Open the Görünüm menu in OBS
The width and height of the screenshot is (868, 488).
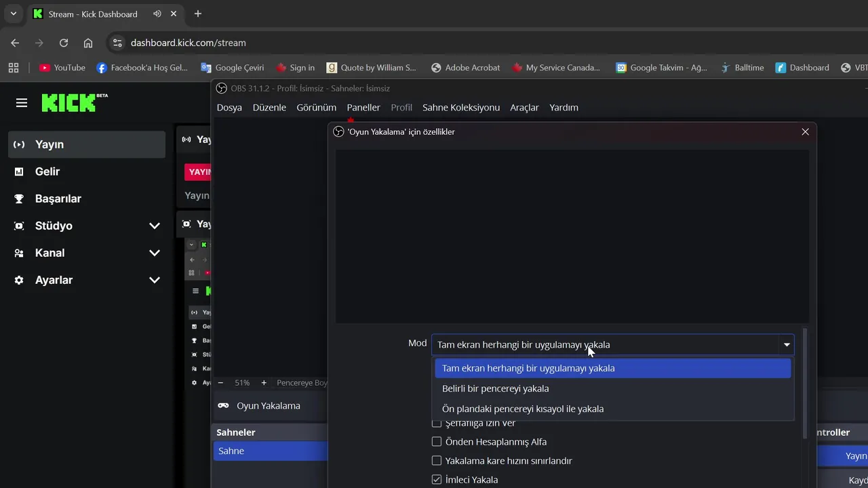(316, 107)
